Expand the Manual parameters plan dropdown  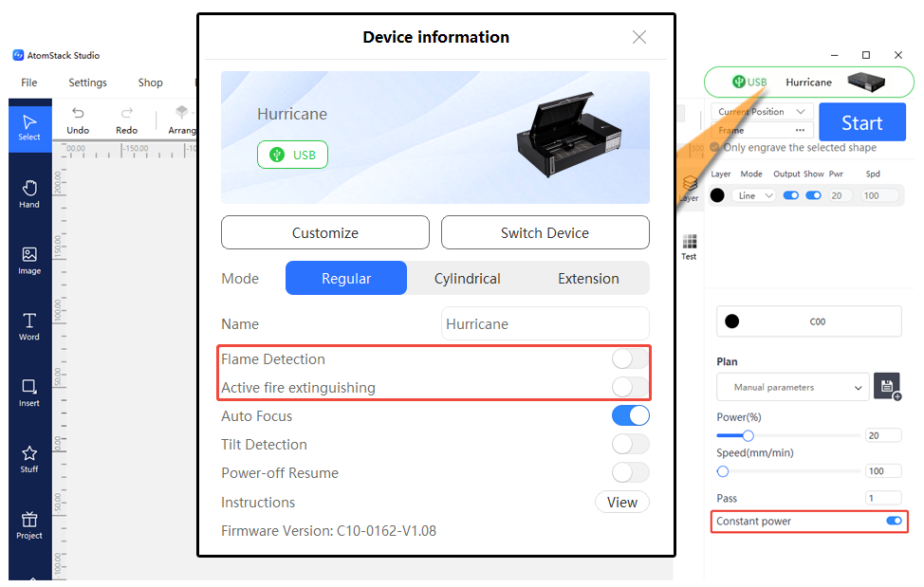pyautogui.click(x=792, y=387)
